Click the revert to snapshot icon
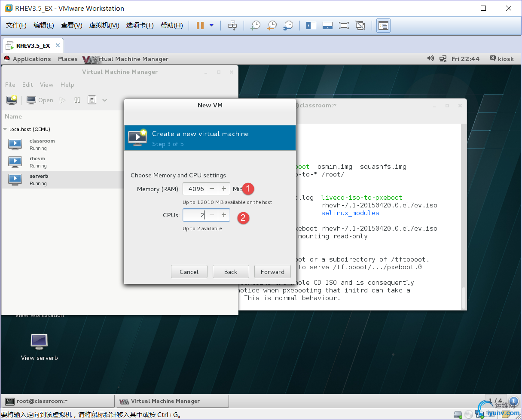 (x=272, y=25)
